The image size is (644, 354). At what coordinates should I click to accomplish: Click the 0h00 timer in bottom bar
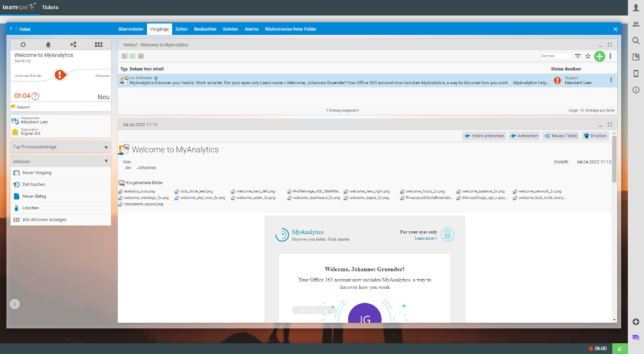(x=597, y=349)
